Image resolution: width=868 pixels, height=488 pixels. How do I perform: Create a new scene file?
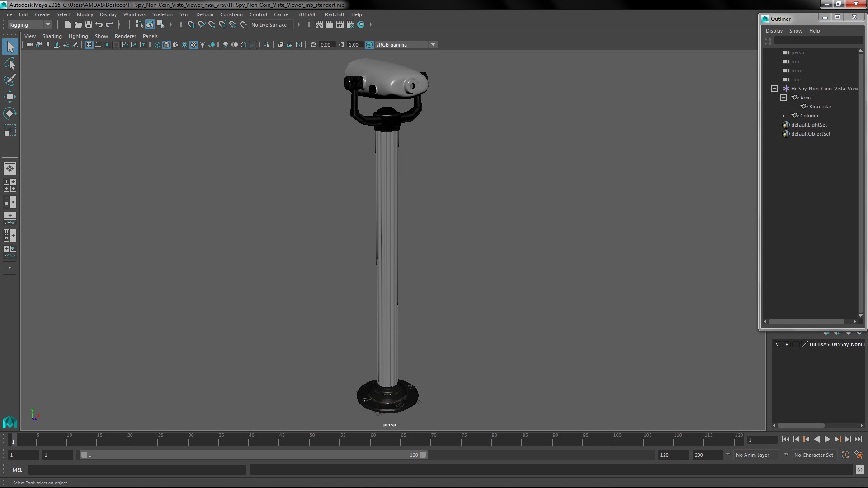[x=68, y=25]
